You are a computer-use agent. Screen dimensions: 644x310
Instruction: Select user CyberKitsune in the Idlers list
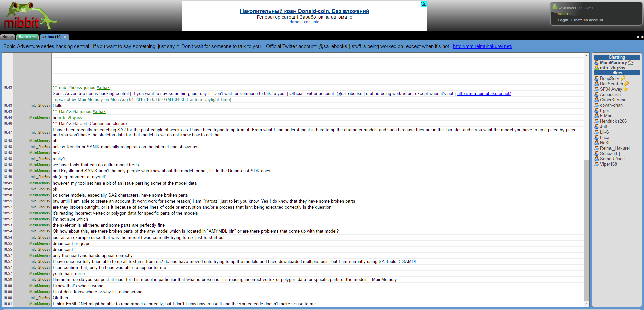click(613, 100)
